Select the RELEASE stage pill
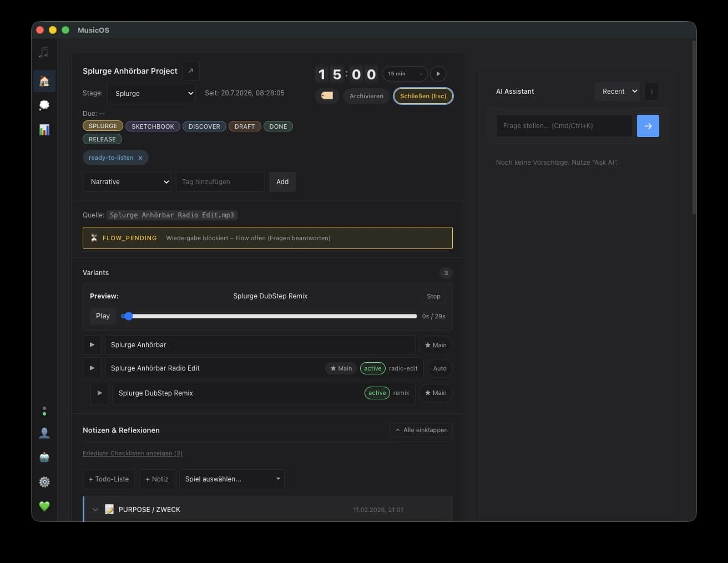This screenshot has height=563, width=728. coord(102,139)
